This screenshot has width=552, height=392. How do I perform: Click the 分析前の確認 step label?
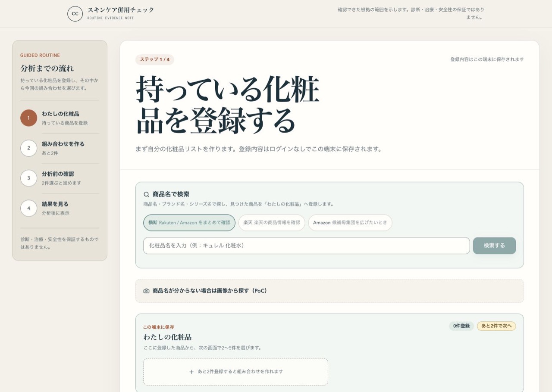click(x=58, y=174)
